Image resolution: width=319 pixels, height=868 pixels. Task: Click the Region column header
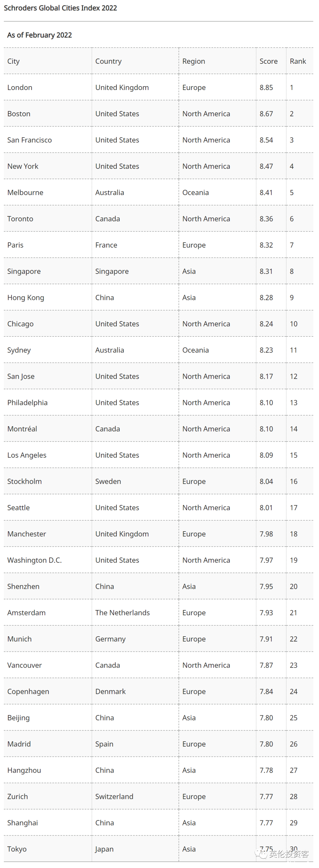click(193, 61)
